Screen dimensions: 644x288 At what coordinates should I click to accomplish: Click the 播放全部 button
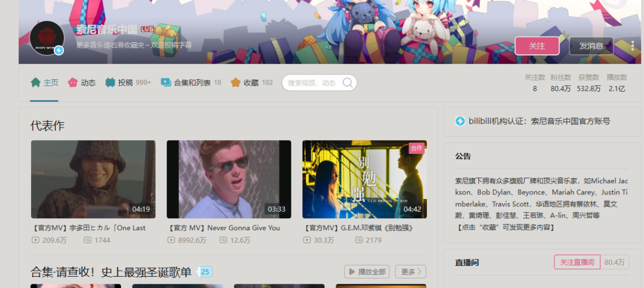pyautogui.click(x=367, y=271)
